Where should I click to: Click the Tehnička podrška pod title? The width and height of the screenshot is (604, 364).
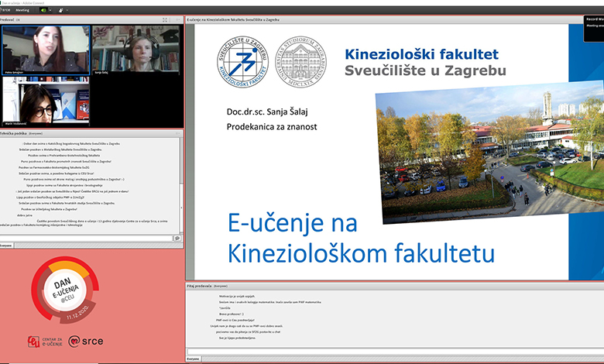click(x=13, y=133)
